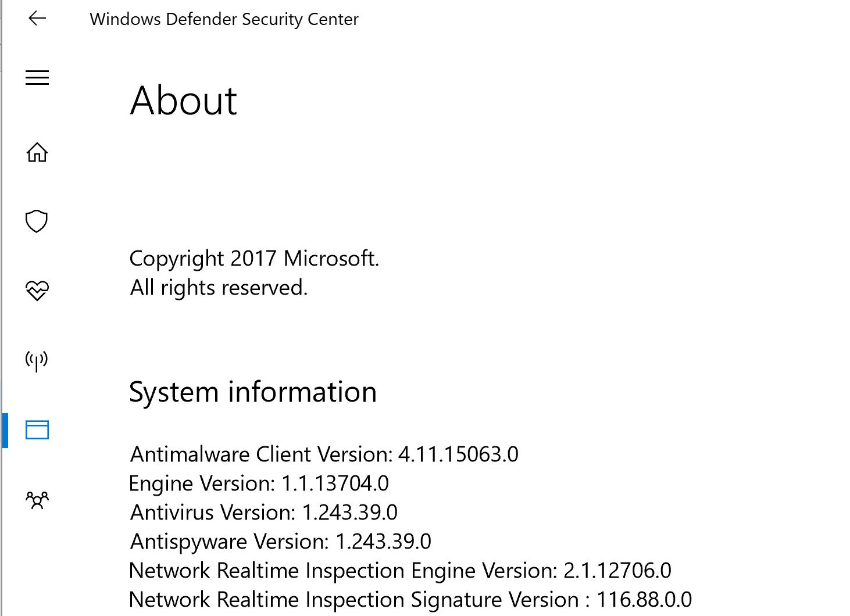Click the blue active-section indicator bar
This screenshot has width=850, height=616.
click(x=4, y=430)
